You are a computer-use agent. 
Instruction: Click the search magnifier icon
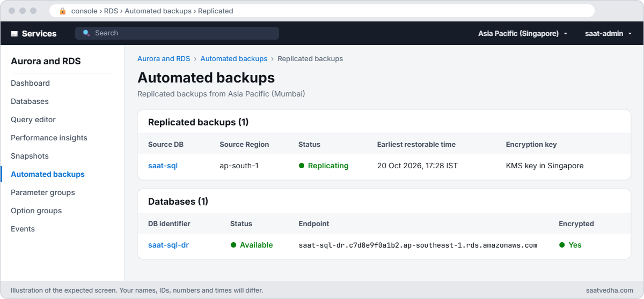coord(86,33)
